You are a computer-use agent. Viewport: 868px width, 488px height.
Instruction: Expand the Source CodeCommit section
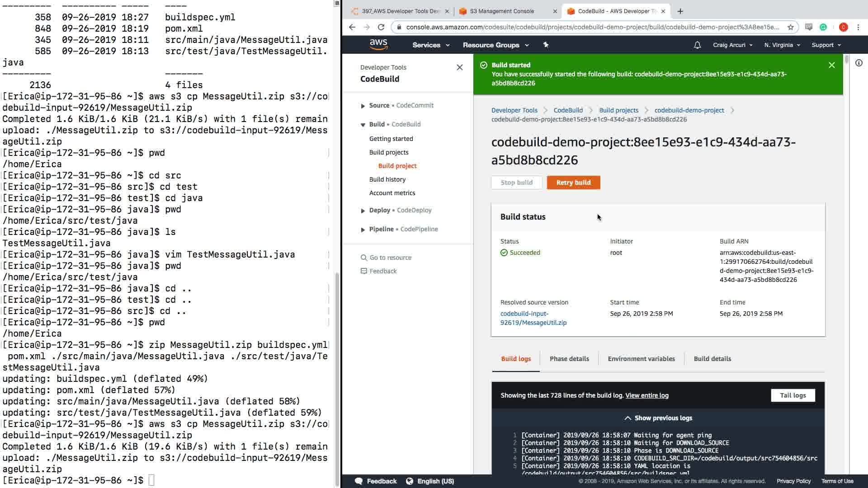point(363,106)
